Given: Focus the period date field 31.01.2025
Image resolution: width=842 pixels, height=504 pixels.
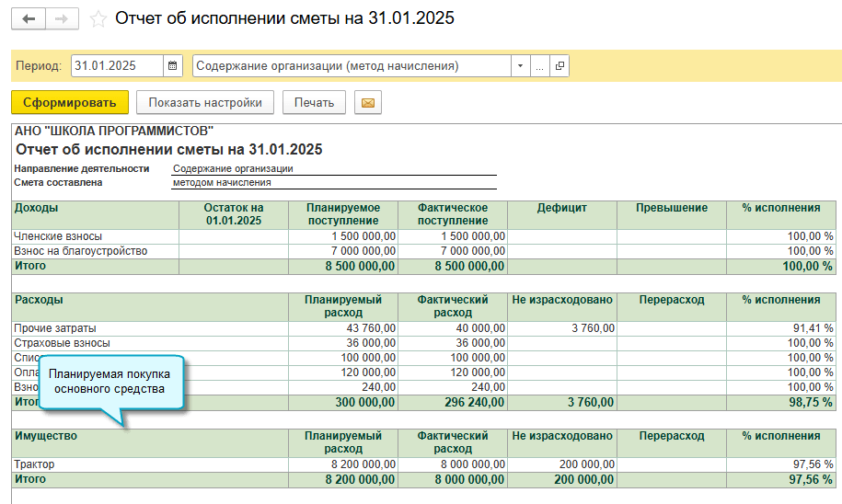Looking at the screenshot, I should [117, 66].
